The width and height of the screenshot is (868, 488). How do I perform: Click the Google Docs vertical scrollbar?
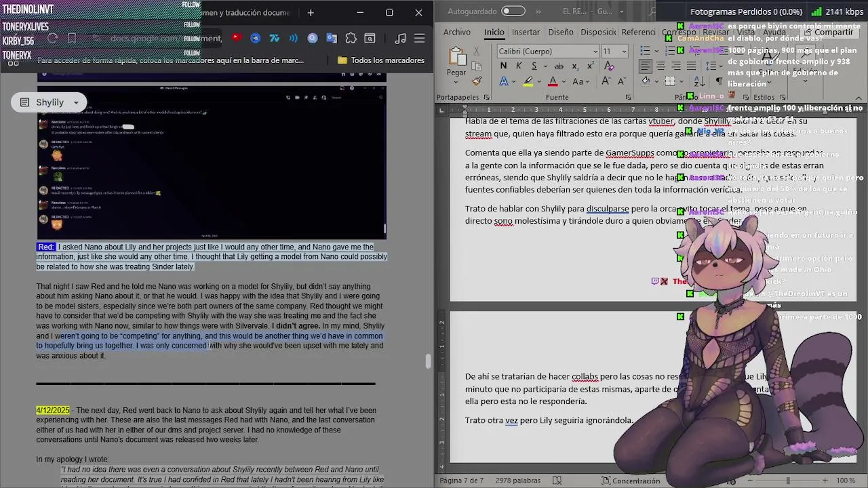point(428,361)
